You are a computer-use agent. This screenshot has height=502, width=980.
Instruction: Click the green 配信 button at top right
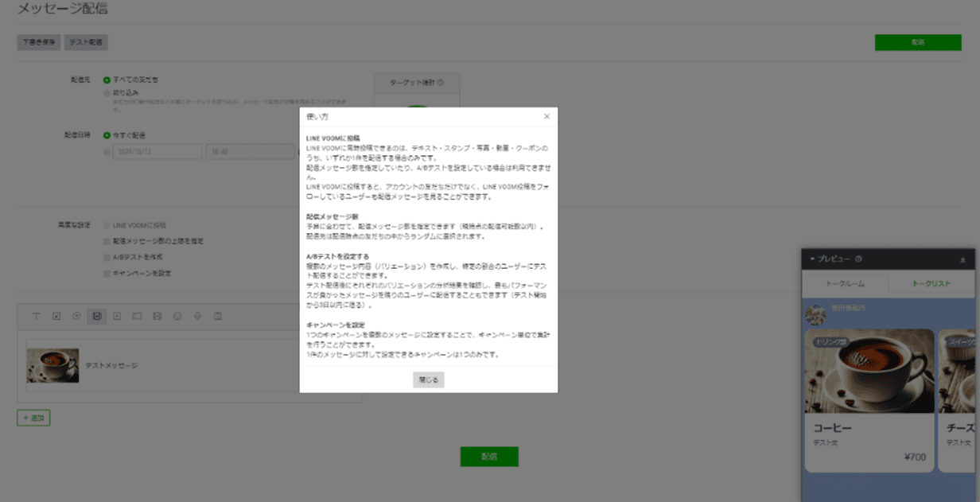[917, 42]
